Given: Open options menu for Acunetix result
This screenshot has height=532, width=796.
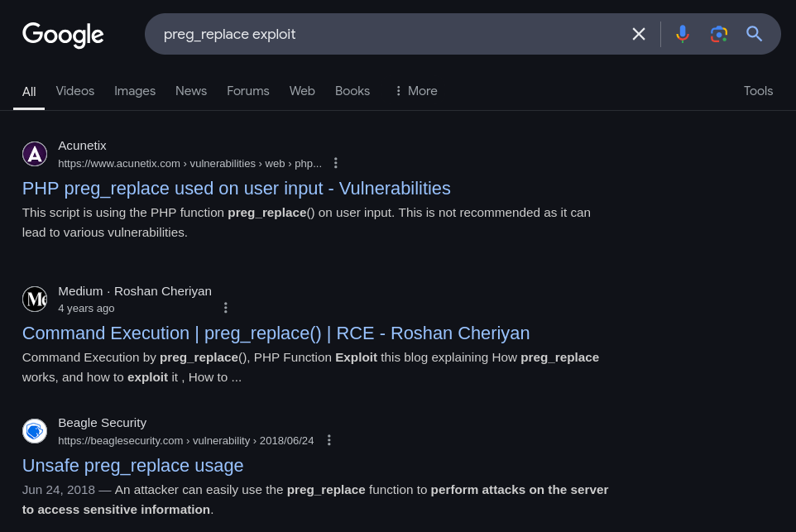Looking at the screenshot, I should click(336, 163).
